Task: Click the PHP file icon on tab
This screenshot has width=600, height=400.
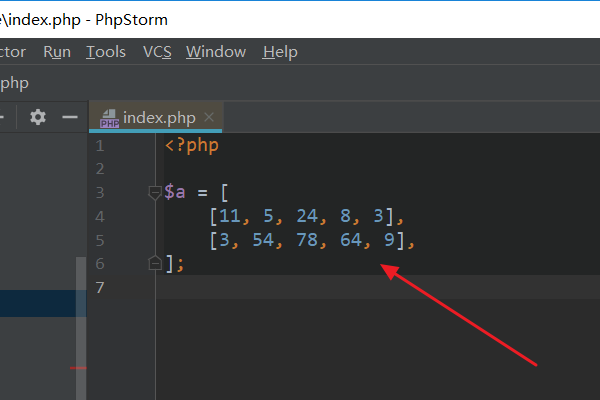Action: [x=109, y=118]
